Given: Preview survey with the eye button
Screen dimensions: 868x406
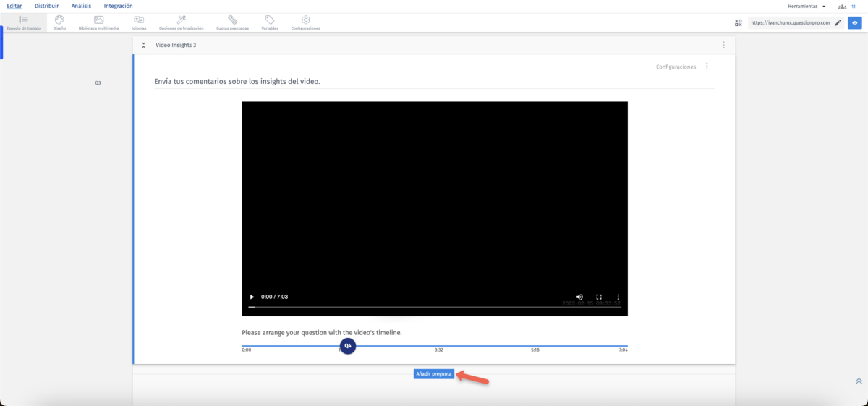Looking at the screenshot, I should click(855, 23).
